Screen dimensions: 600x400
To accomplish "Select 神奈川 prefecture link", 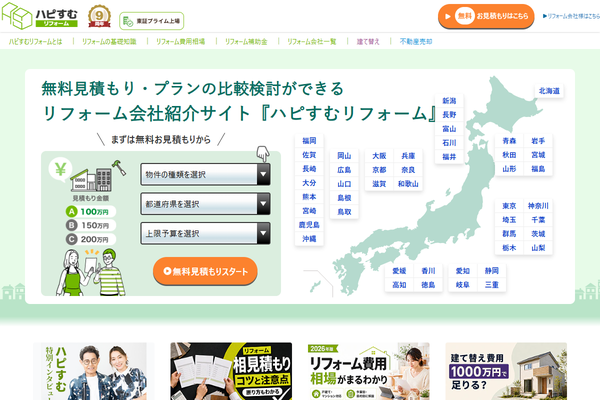I will coord(538,206).
